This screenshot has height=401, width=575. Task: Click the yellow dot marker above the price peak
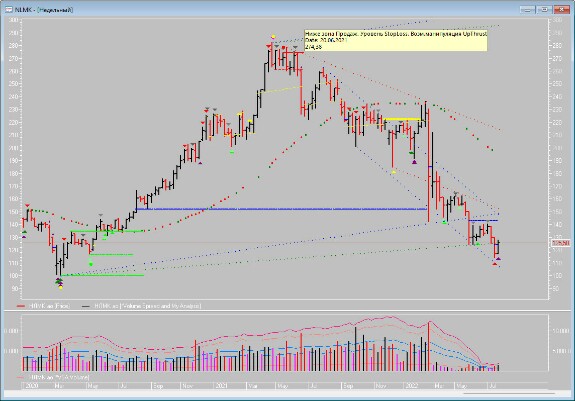[273, 37]
